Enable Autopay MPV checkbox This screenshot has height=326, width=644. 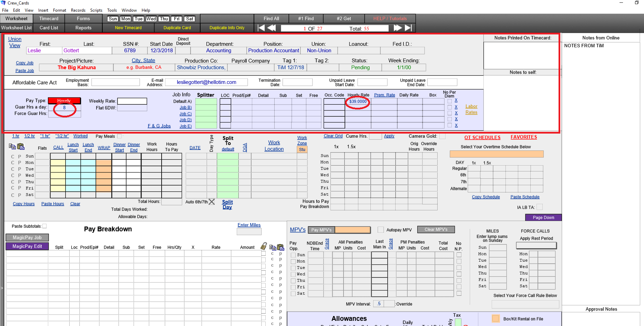pos(380,230)
